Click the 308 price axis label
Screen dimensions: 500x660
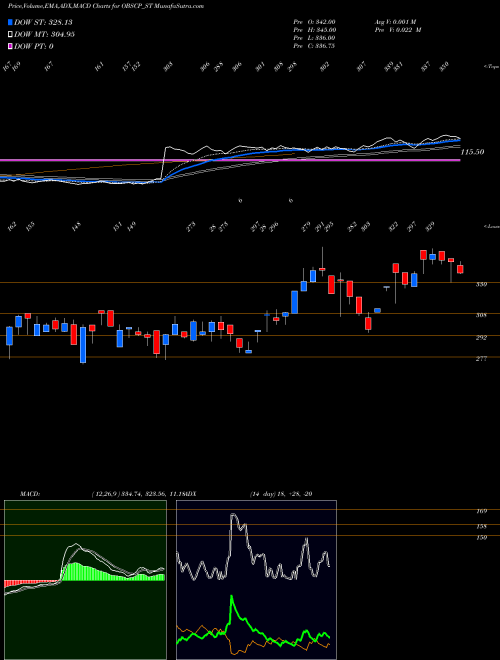point(481,315)
